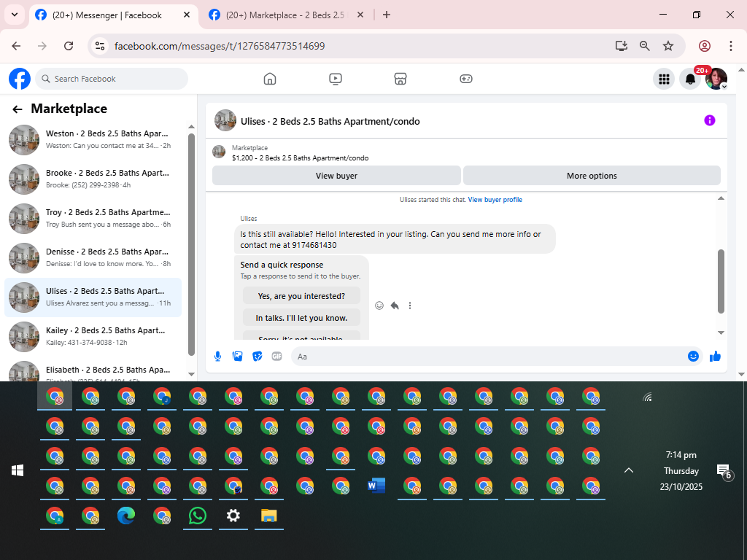Open Microsoft Word from taskbar
Screen dimensions: 747x560
coord(376,486)
